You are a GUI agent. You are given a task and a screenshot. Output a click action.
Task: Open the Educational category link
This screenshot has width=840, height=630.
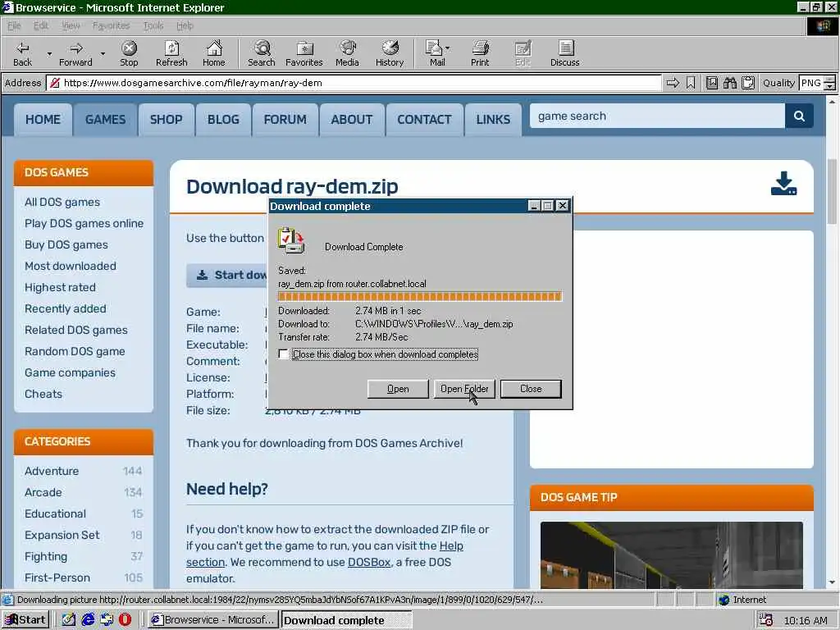click(x=55, y=514)
